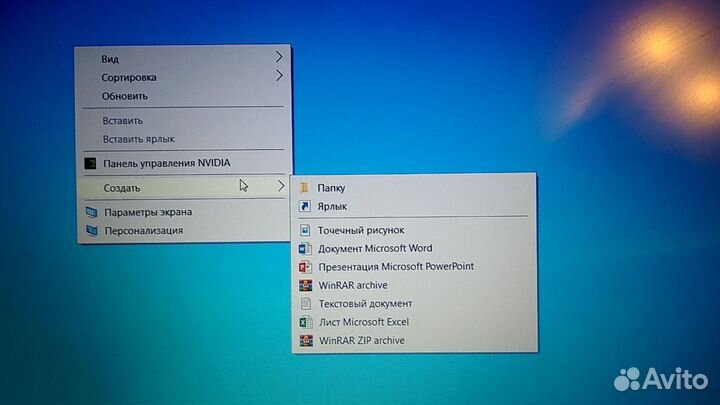The height and width of the screenshot is (405, 720).
Task: Open Параметры экрана settings
Action: [184, 212]
